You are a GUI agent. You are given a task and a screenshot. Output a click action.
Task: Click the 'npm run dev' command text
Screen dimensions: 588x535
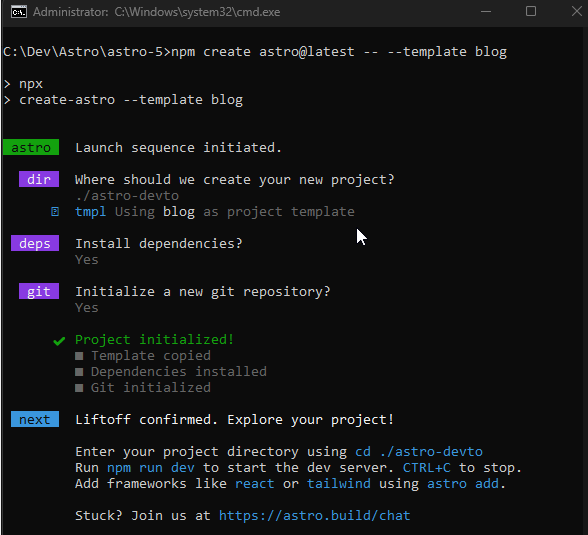coord(151,468)
